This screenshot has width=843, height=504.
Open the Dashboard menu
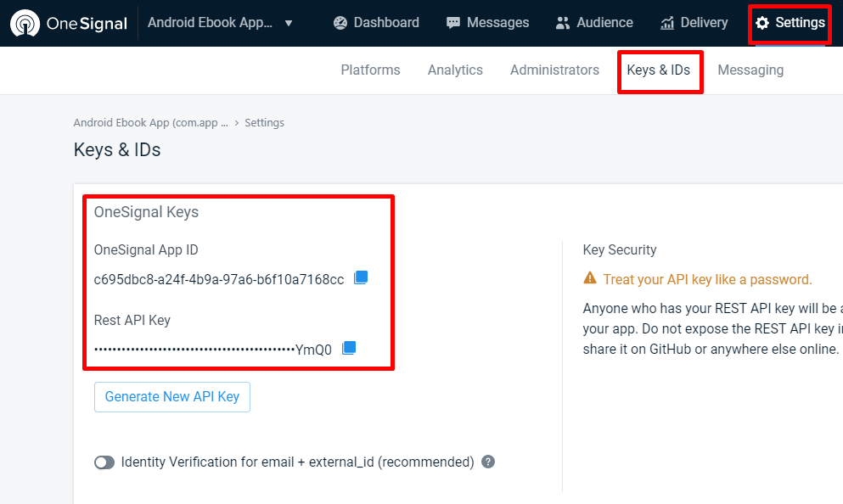376,23
